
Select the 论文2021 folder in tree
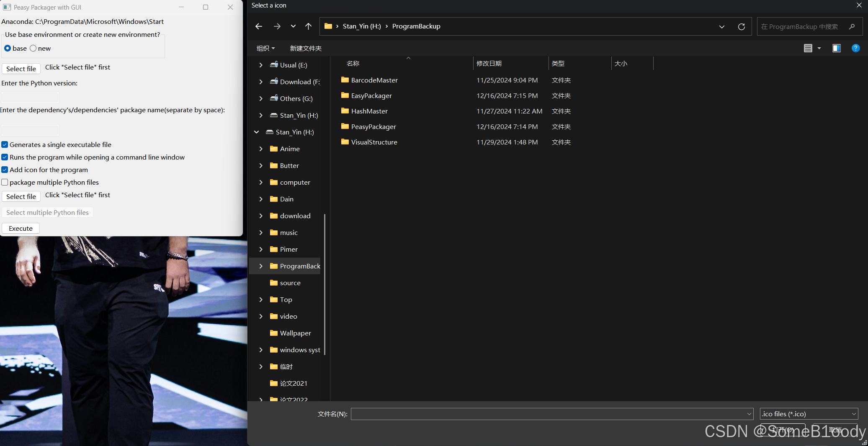(x=288, y=383)
